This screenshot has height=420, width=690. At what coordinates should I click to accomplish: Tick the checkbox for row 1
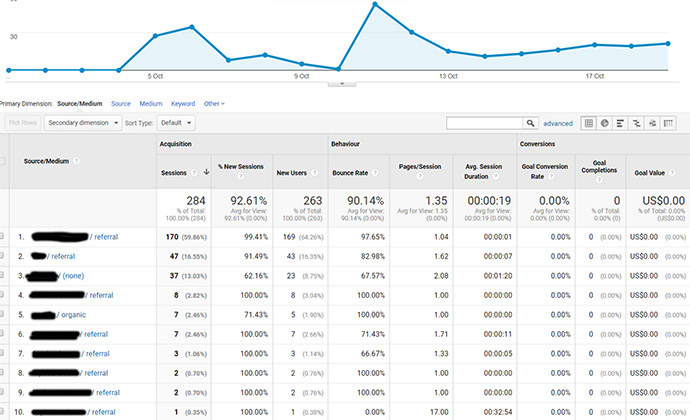[x=3, y=237]
